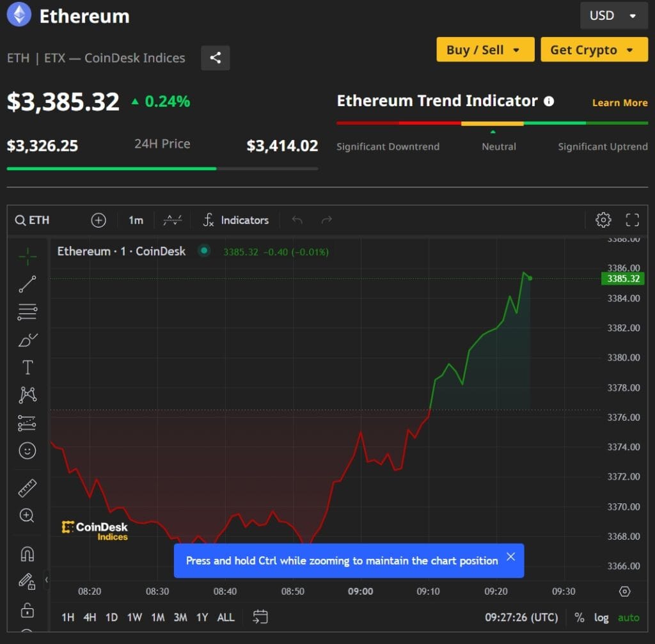Open the emoji icons tool
This screenshot has width=655, height=644.
click(x=28, y=451)
